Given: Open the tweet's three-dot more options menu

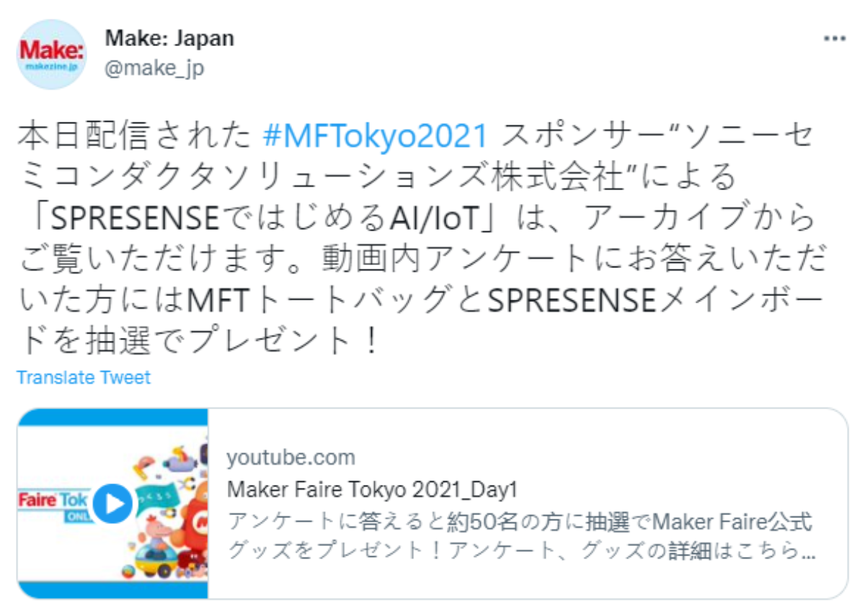Looking at the screenshot, I should pos(834,39).
